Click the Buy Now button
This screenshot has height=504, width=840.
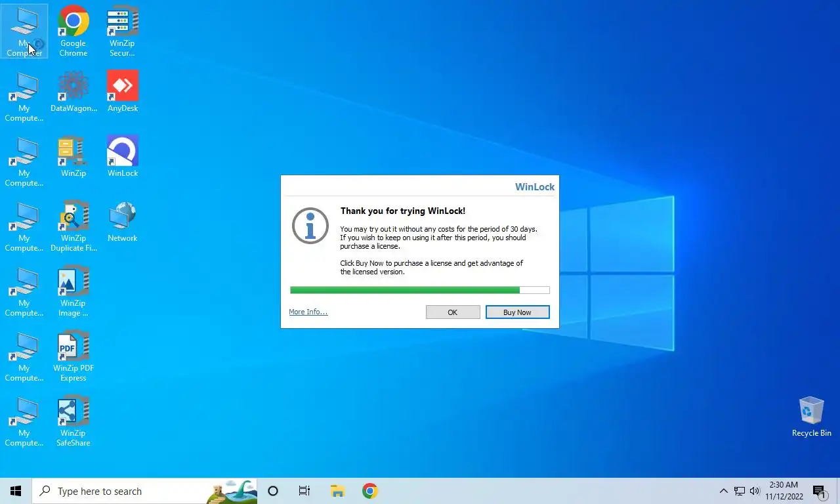[x=517, y=312]
